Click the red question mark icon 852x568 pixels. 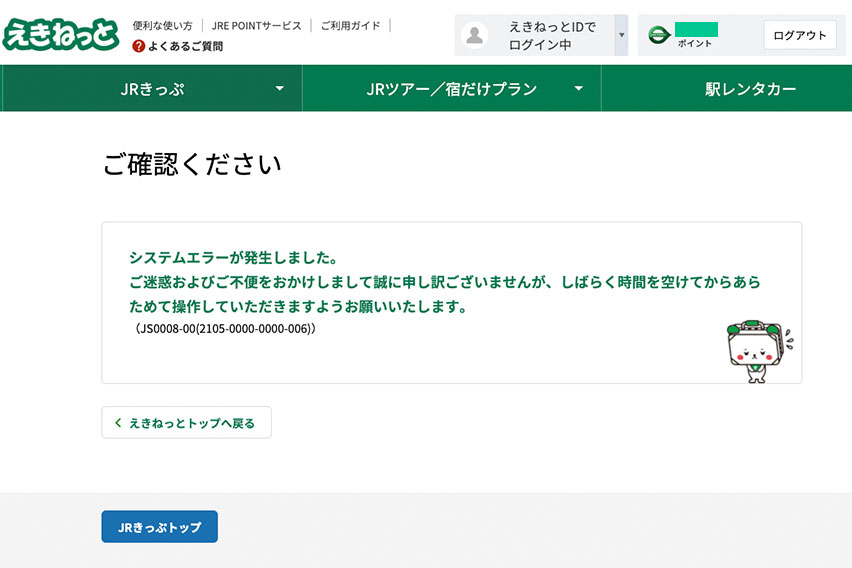[139, 46]
